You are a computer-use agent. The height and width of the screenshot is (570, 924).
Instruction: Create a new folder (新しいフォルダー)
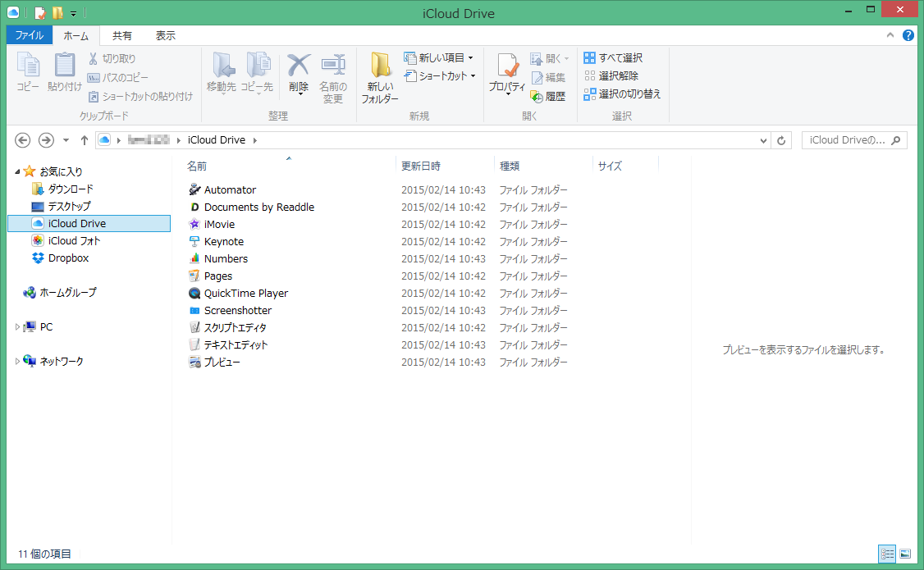tap(380, 78)
